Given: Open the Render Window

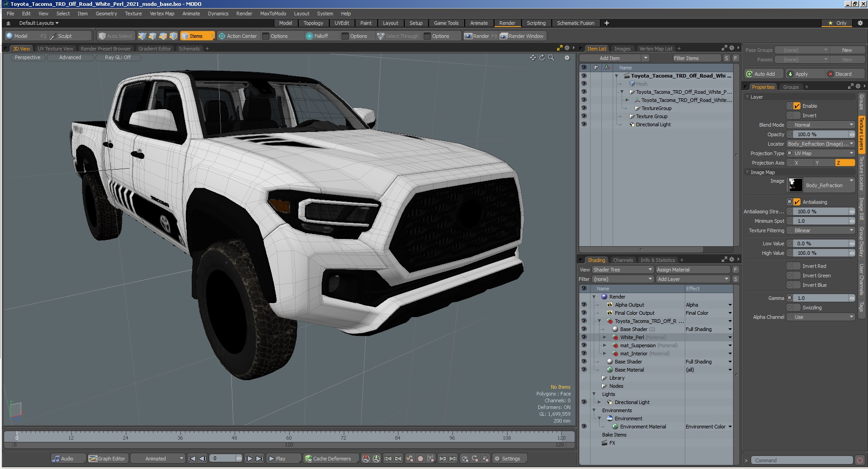Looking at the screenshot, I should [x=522, y=36].
